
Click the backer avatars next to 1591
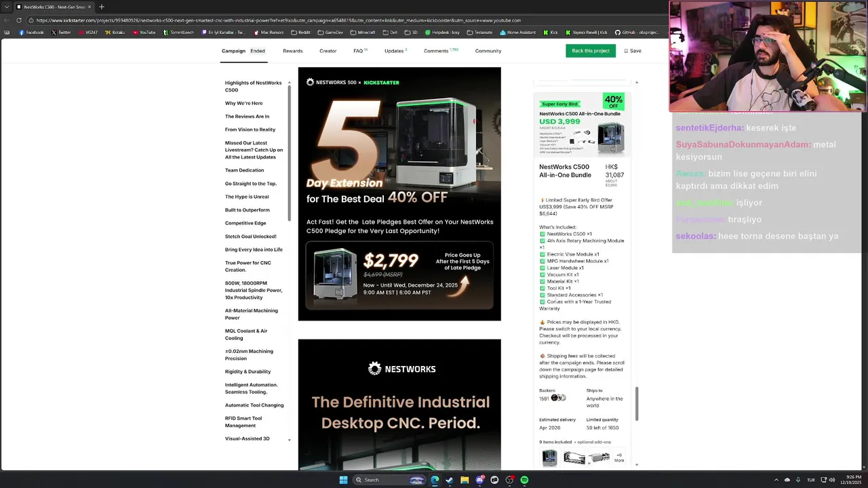click(x=558, y=398)
